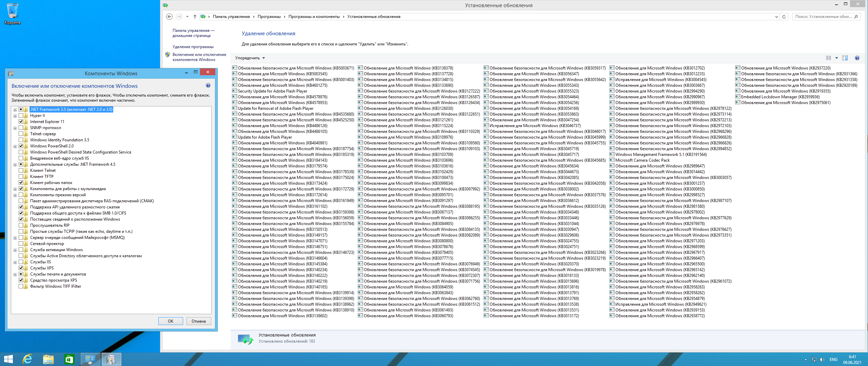Select the Security Update for Adobe Flash Player entry
Viewport: 868px width, 366px height.
[272, 91]
